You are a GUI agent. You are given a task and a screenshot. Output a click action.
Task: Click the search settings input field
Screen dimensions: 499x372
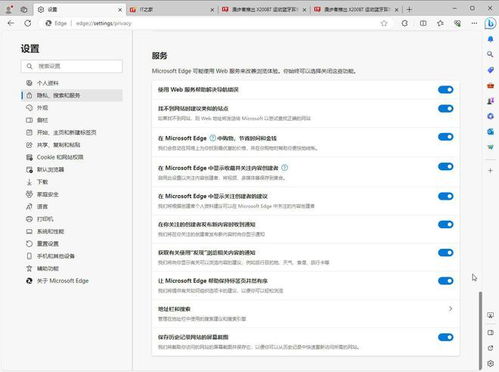(x=72, y=66)
